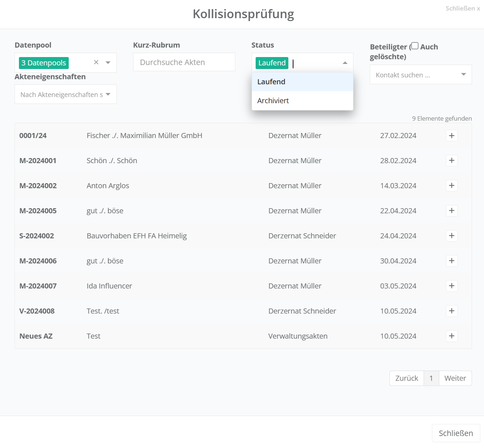Open the Datenpool dropdown arrow

tap(108, 62)
